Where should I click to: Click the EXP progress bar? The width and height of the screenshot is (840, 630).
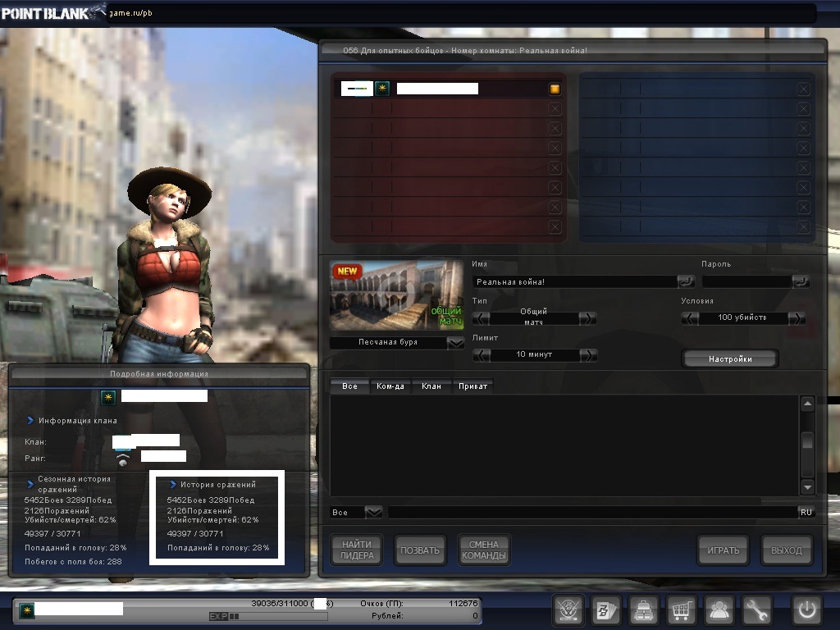click(268, 617)
